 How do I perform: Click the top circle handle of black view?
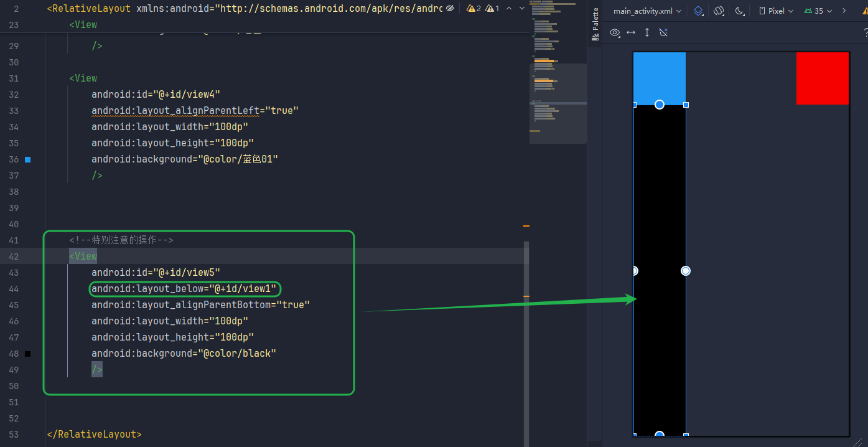coord(660,105)
